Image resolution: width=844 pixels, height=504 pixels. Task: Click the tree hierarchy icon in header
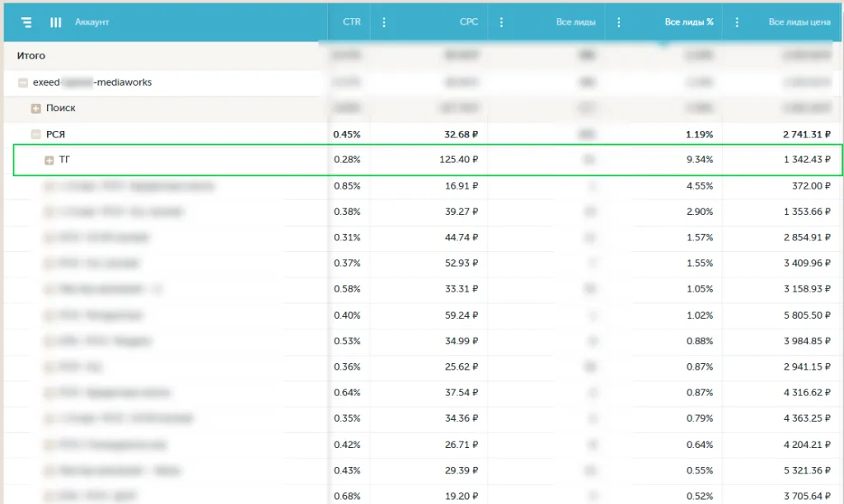coord(27,22)
